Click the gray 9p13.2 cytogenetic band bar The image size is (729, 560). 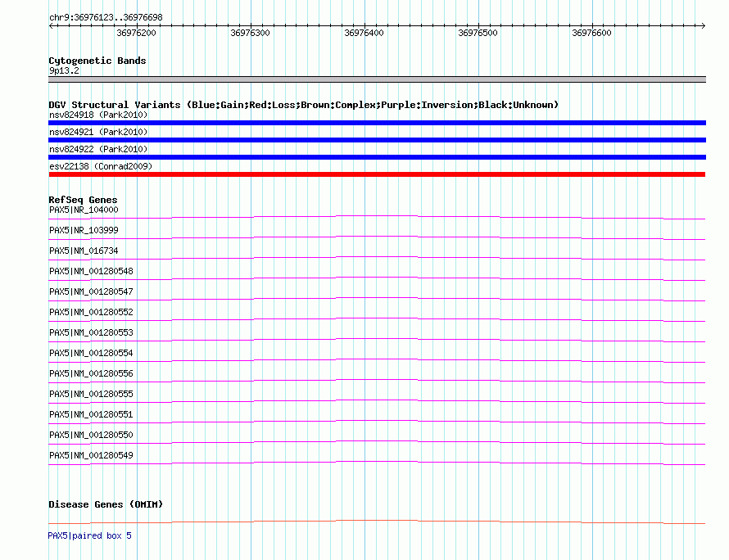pos(377,79)
